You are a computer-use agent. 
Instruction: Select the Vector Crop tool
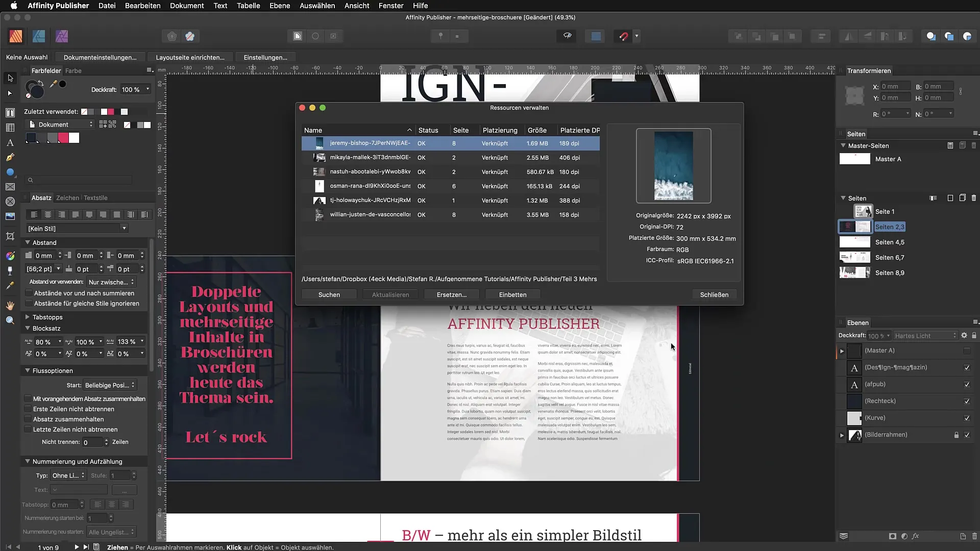[10, 236]
